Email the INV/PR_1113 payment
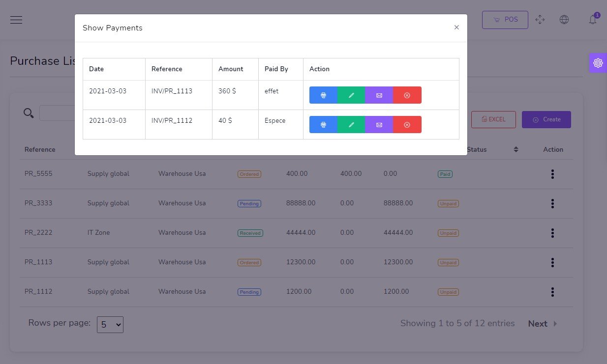 (x=379, y=95)
